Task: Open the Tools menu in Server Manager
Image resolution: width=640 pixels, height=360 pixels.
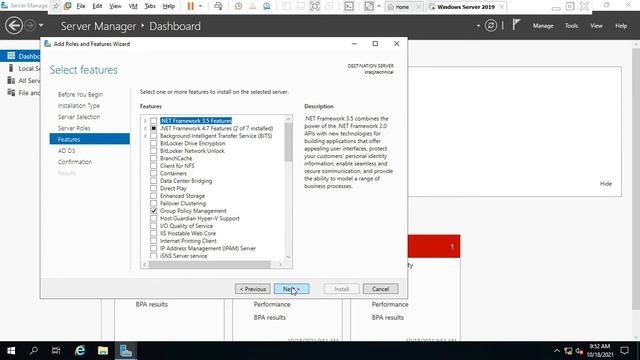Action: tap(571, 26)
